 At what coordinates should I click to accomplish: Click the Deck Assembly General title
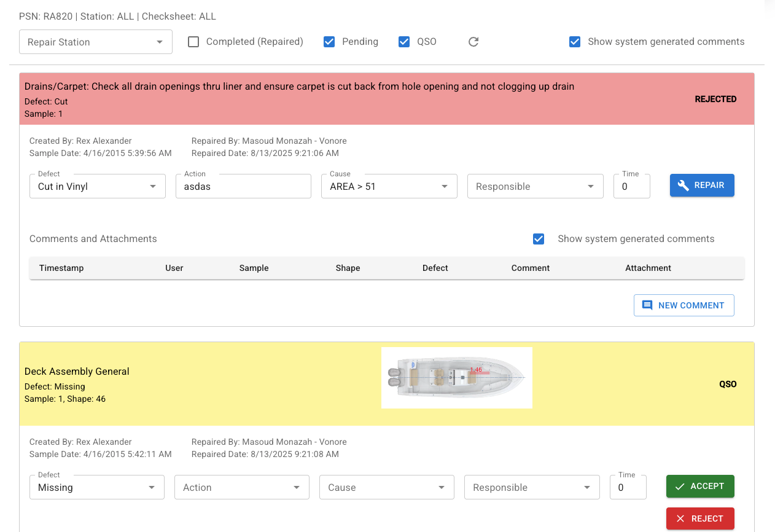[x=77, y=371]
